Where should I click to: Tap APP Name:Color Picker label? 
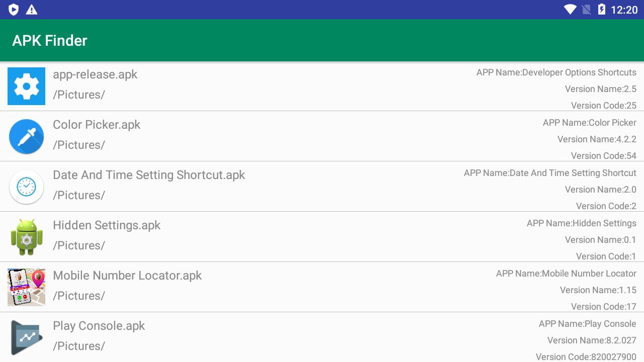pos(590,123)
